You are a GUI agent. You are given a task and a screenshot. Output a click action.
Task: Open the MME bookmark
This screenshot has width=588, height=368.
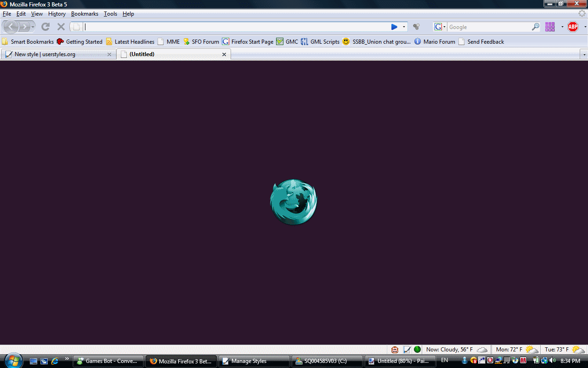click(x=169, y=41)
